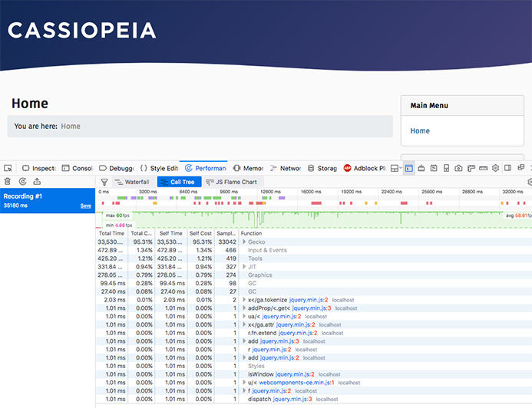Take a screenshot with the camera icon
The image size is (532, 408).
click(x=458, y=168)
